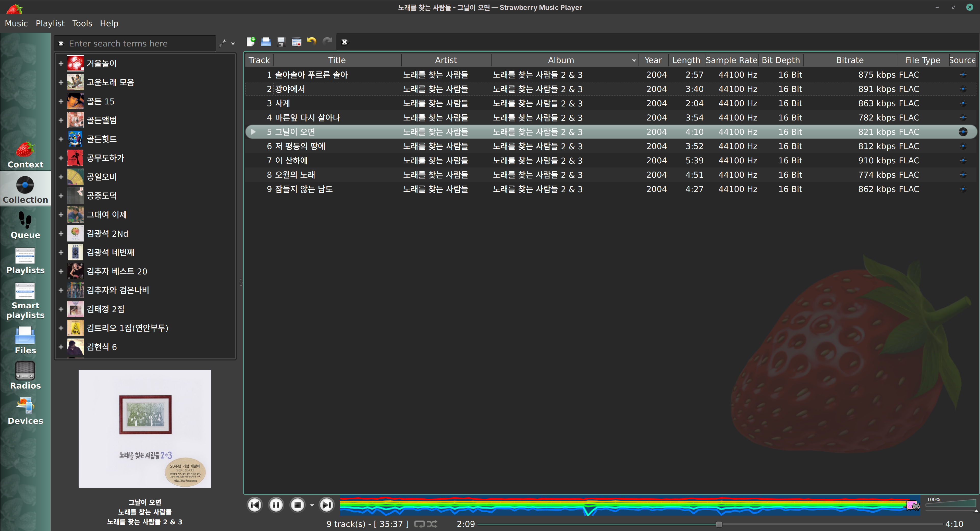Screen dimensions: 980x531
Task: Open the collection grouping dropdown arrow
Action: 233,44
